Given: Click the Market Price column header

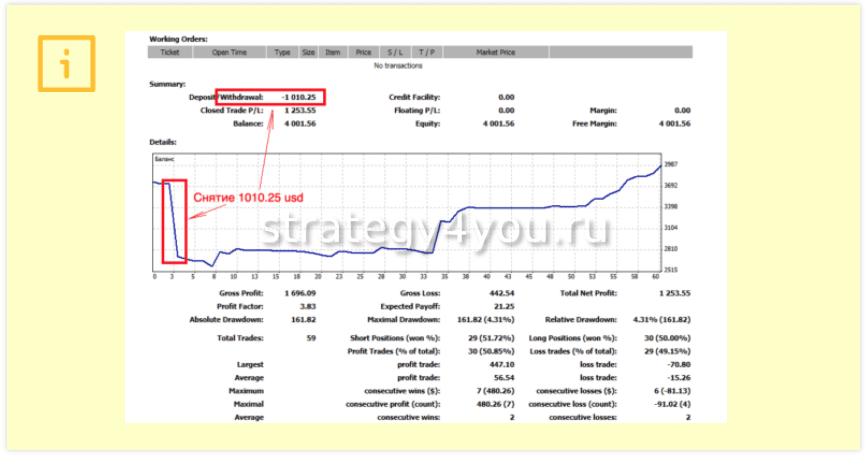Looking at the screenshot, I should (496, 52).
